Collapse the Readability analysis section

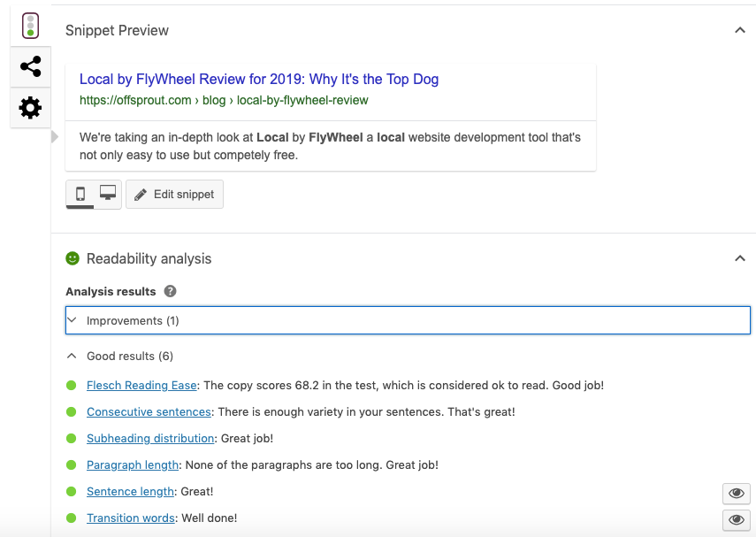739,258
